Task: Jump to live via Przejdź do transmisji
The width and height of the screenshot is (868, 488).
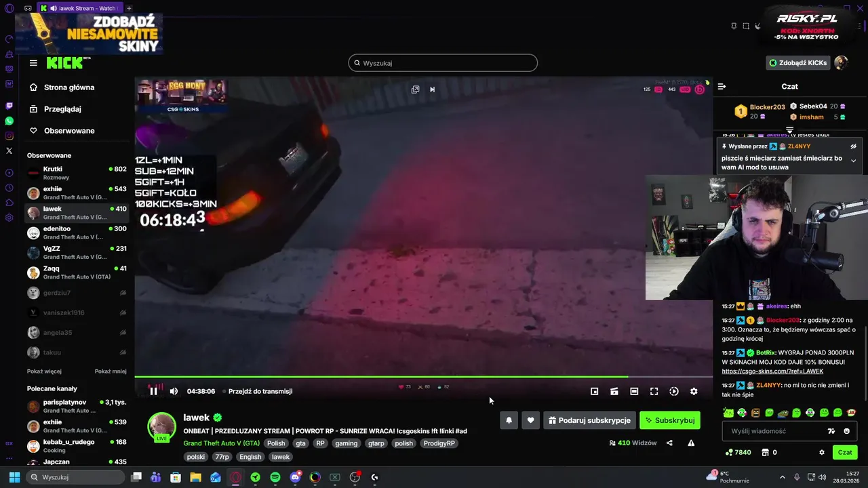Action: coord(260,391)
